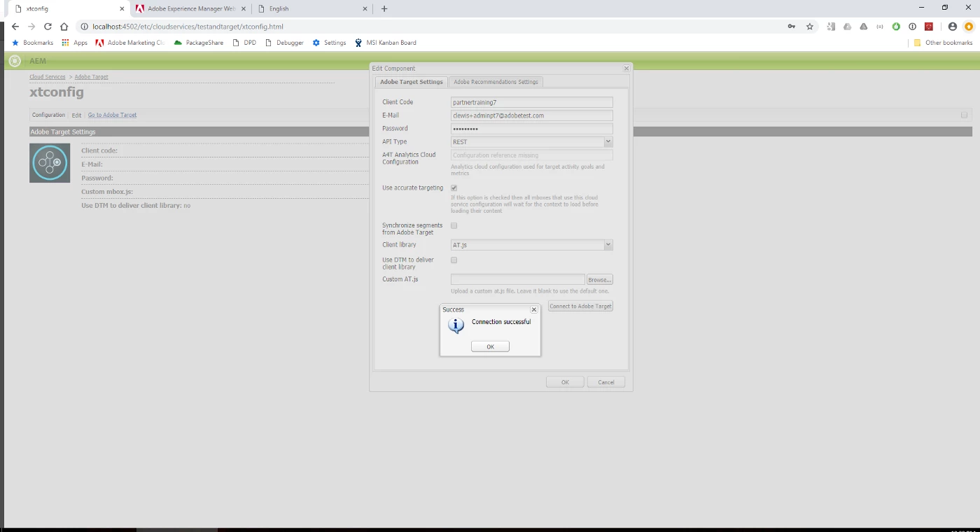
Task: Click Connect to Adobe Target button
Action: [580, 306]
